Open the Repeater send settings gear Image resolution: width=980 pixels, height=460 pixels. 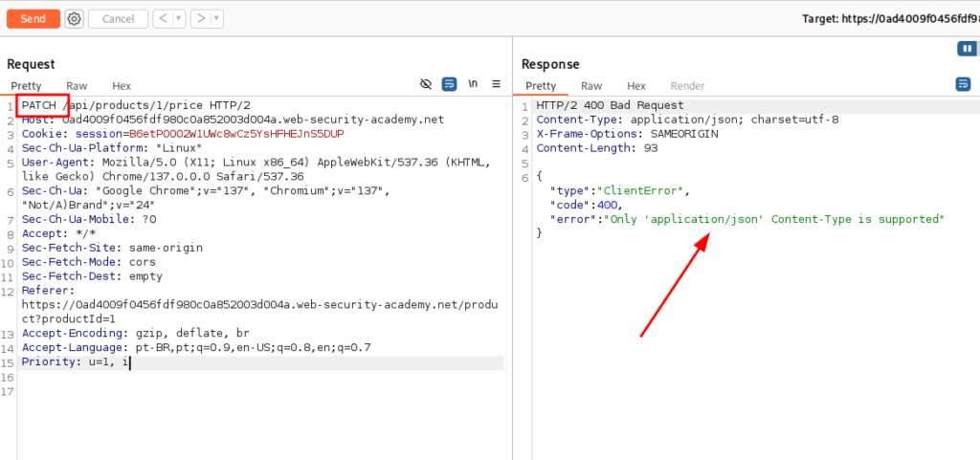point(74,18)
